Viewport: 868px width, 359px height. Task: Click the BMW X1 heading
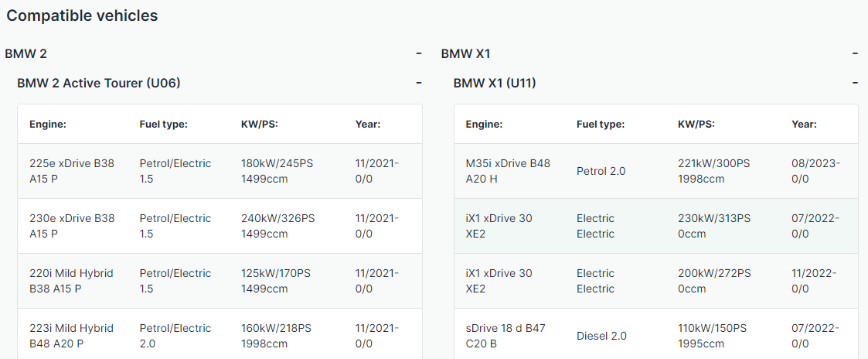[x=465, y=53]
